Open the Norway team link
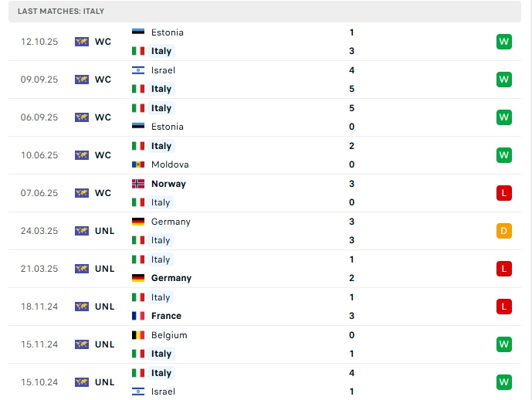 click(168, 184)
